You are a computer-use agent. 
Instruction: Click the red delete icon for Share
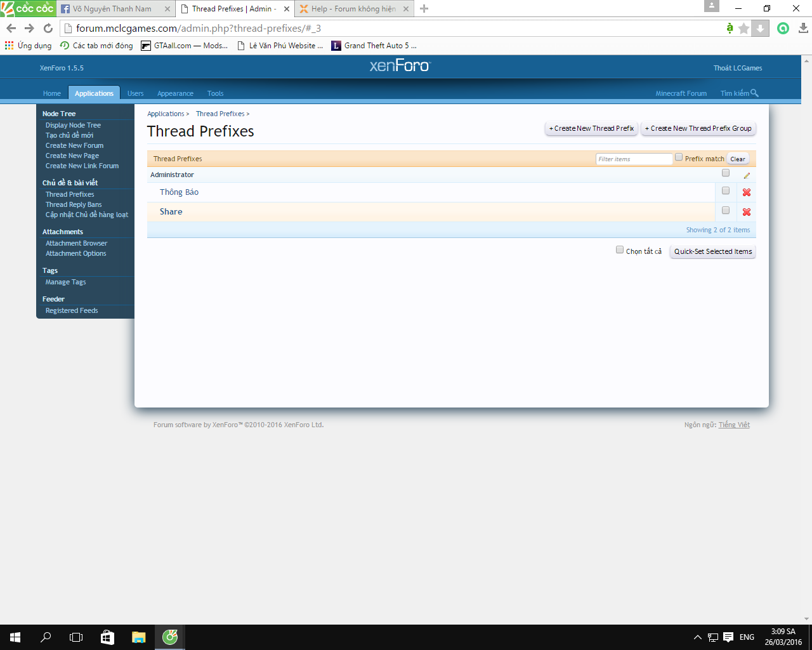[747, 212]
